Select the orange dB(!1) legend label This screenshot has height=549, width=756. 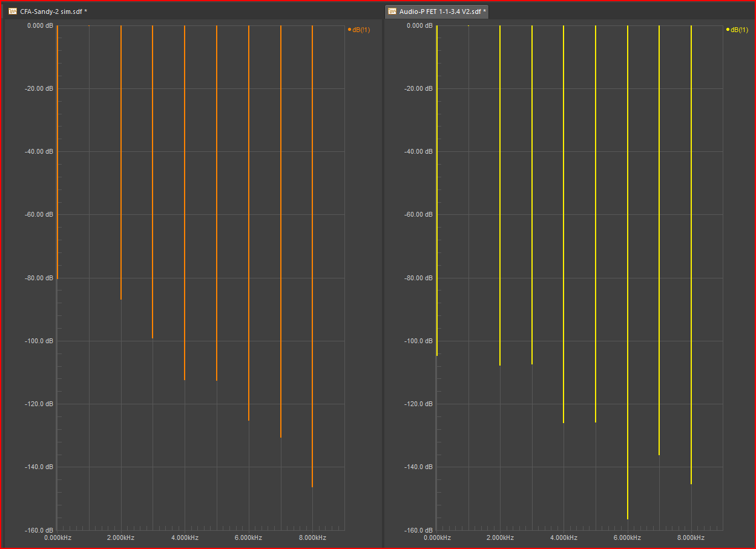click(x=361, y=30)
